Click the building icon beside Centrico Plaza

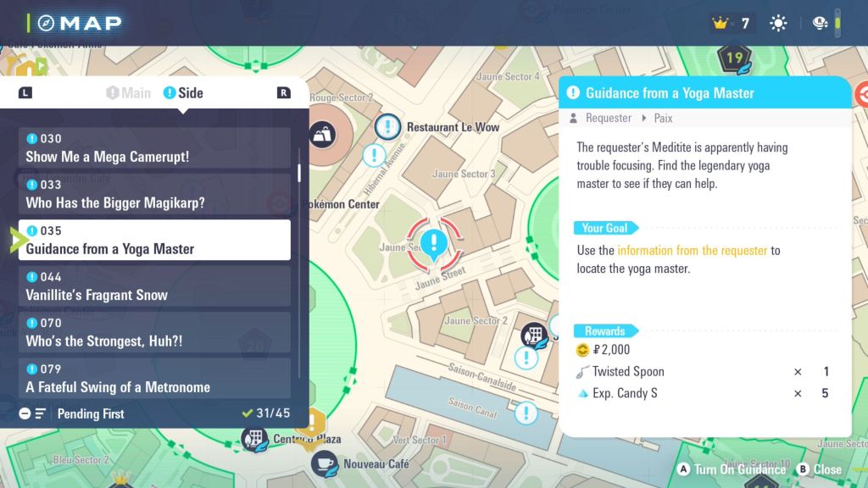point(254,438)
